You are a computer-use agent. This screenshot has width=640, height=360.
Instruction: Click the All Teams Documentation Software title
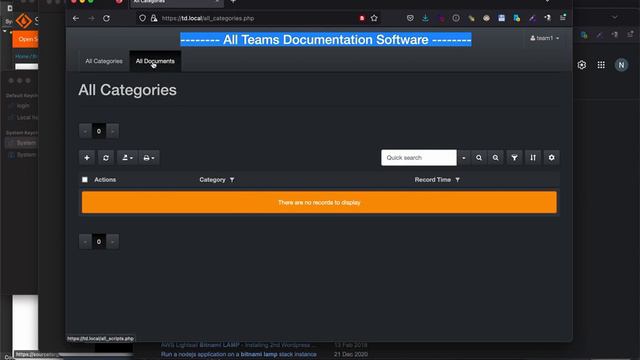[x=326, y=40]
